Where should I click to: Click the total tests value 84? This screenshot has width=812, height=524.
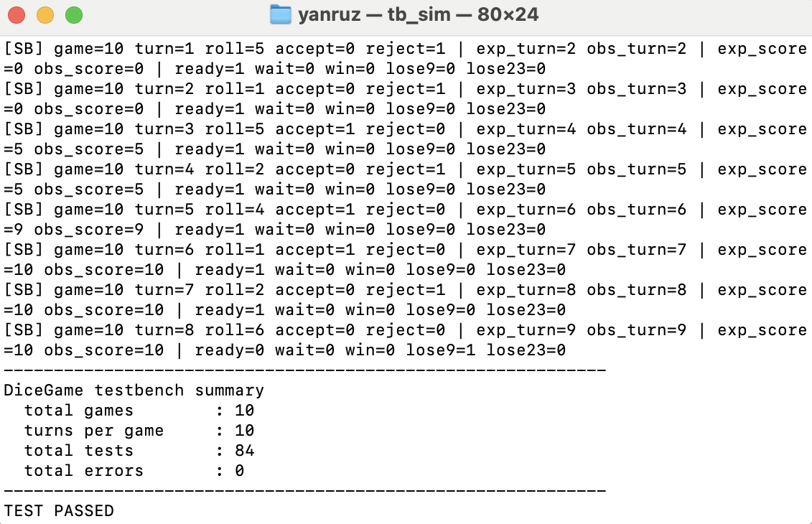245,451
